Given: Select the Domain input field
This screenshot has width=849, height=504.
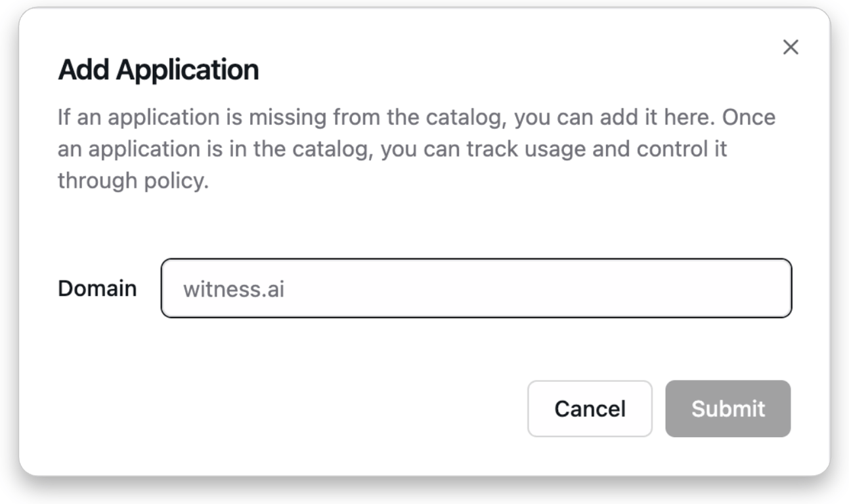Looking at the screenshot, I should coord(477,287).
